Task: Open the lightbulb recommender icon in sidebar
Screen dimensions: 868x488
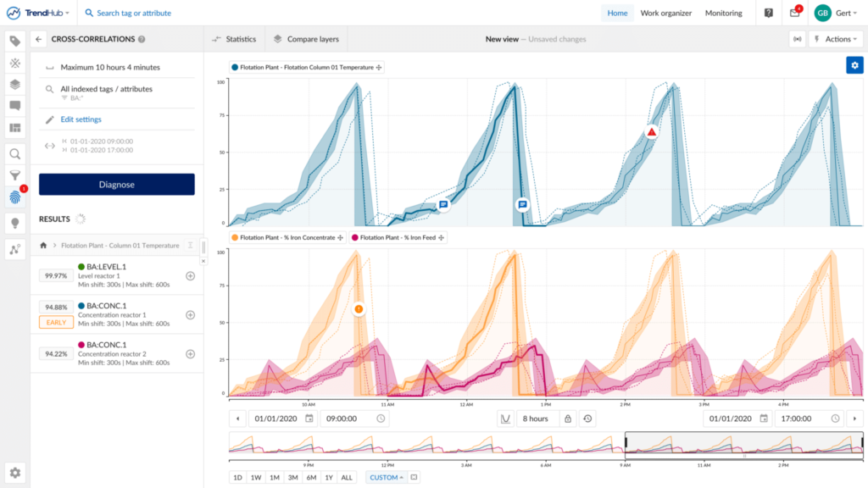Action: coord(15,223)
